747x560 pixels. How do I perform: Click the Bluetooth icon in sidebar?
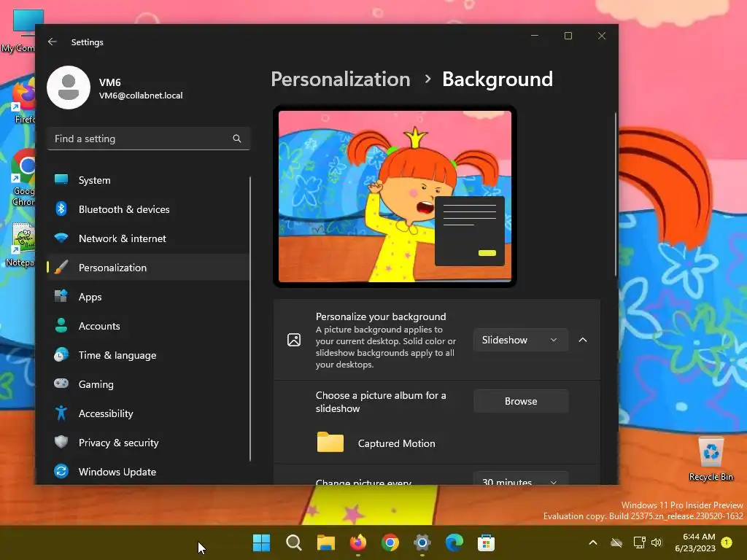(61, 209)
